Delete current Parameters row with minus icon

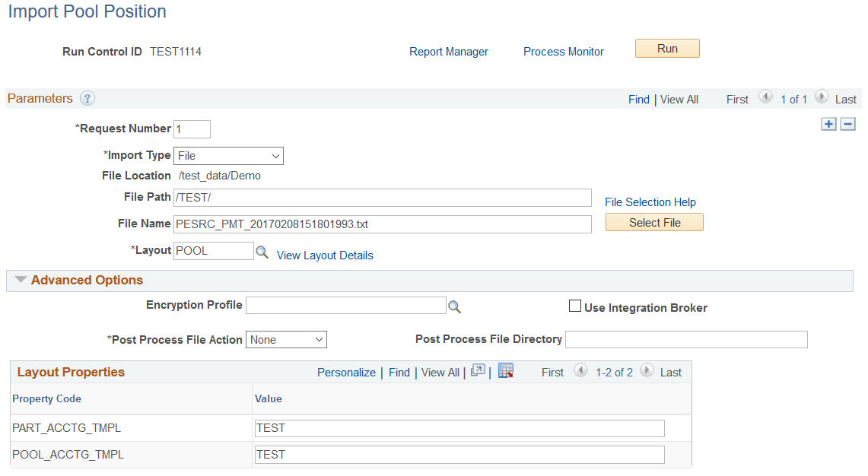coord(847,123)
